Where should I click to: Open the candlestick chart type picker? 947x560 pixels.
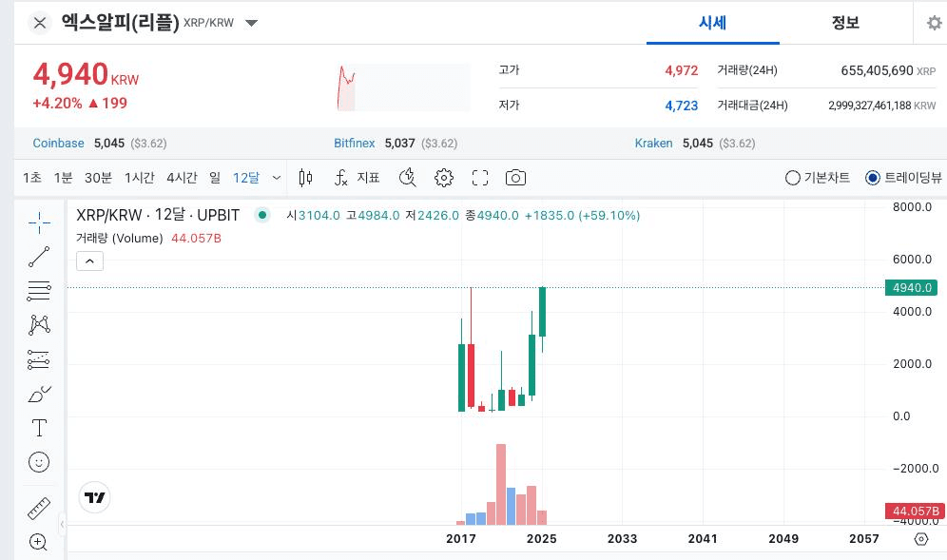(x=305, y=178)
